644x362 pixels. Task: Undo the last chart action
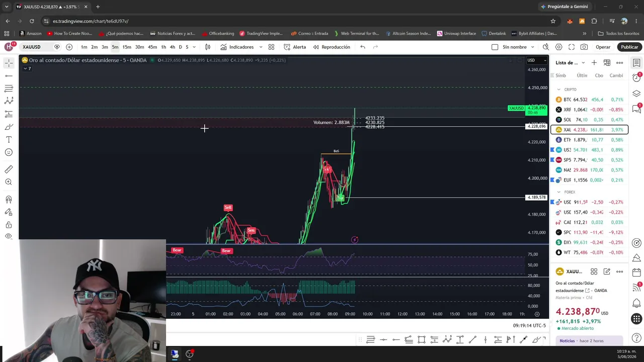(363, 47)
